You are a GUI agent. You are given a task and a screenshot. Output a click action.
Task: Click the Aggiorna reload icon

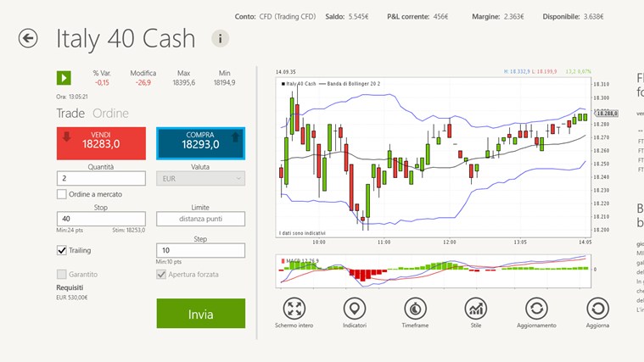click(x=597, y=308)
